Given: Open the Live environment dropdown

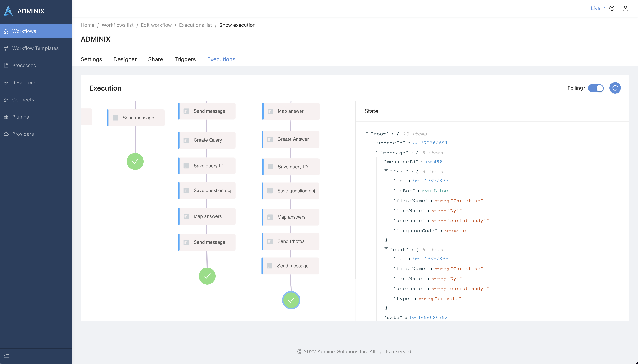Looking at the screenshot, I should pyautogui.click(x=597, y=8).
